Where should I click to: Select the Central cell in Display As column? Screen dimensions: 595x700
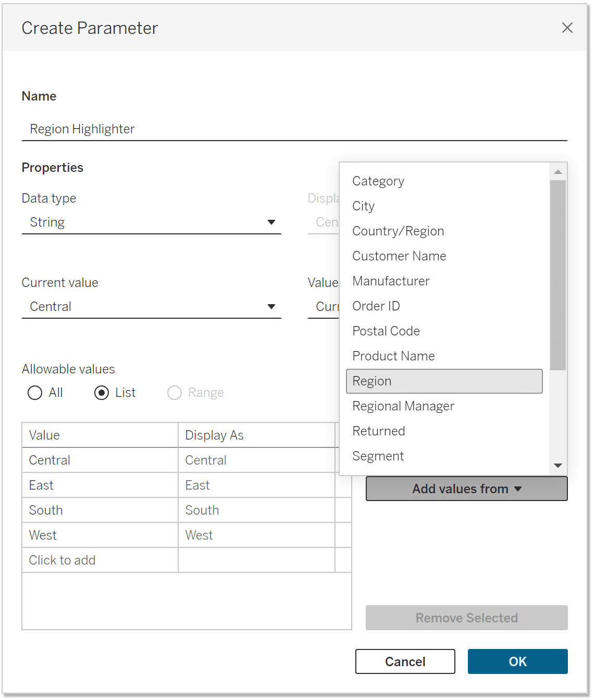tap(257, 460)
